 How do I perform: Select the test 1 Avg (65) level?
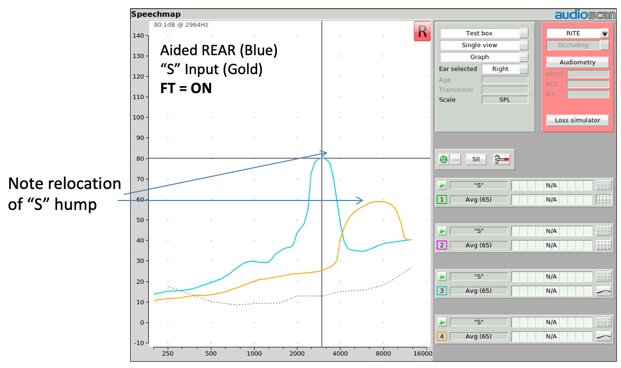click(479, 200)
